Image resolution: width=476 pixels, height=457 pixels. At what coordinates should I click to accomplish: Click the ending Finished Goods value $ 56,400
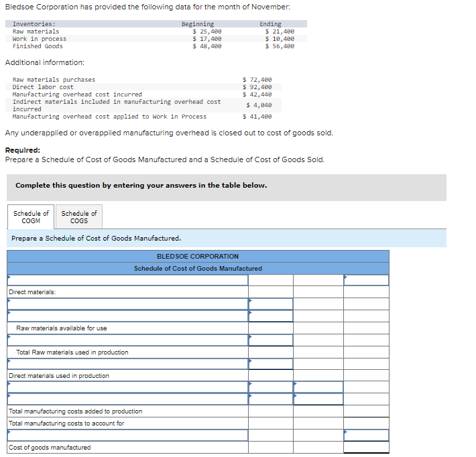pyautogui.click(x=280, y=46)
